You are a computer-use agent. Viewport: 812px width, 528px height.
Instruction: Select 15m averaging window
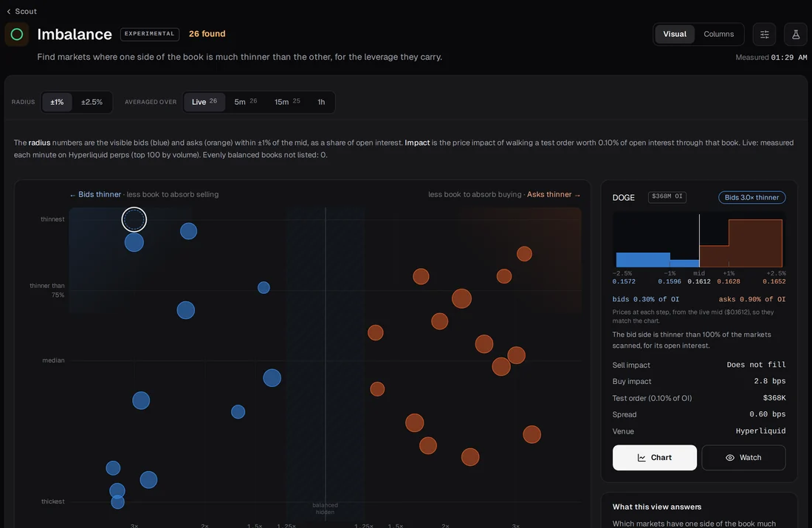287,102
